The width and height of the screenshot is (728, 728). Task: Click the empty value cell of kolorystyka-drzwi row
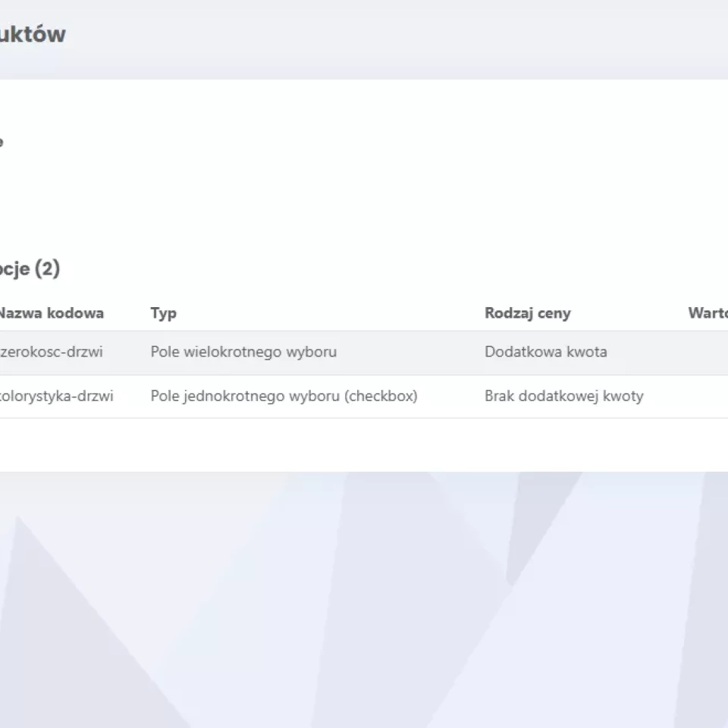click(x=707, y=396)
